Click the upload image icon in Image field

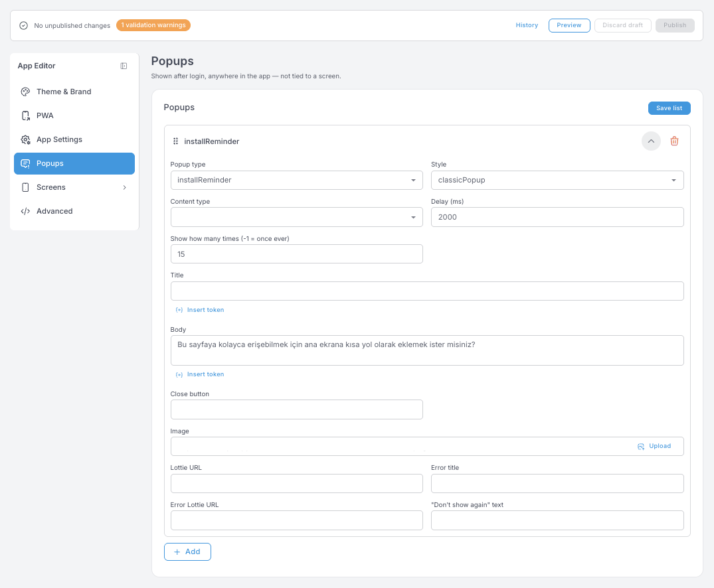point(641,447)
